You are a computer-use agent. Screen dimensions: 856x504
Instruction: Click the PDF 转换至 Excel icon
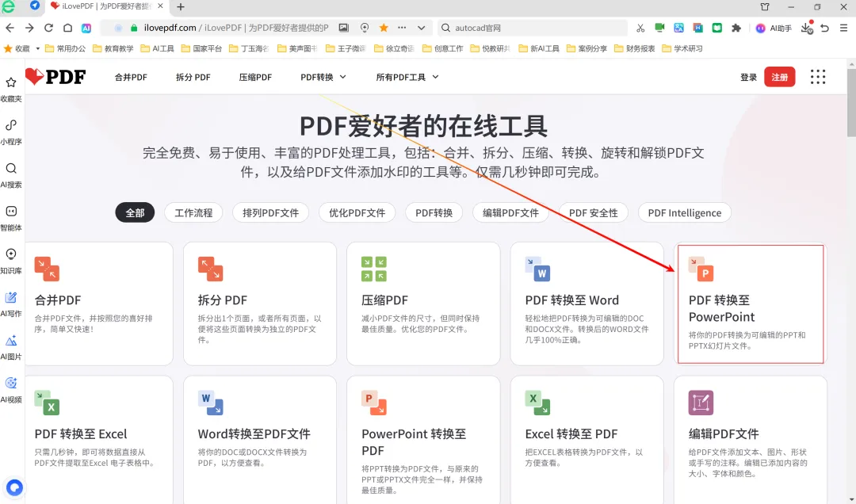point(47,403)
